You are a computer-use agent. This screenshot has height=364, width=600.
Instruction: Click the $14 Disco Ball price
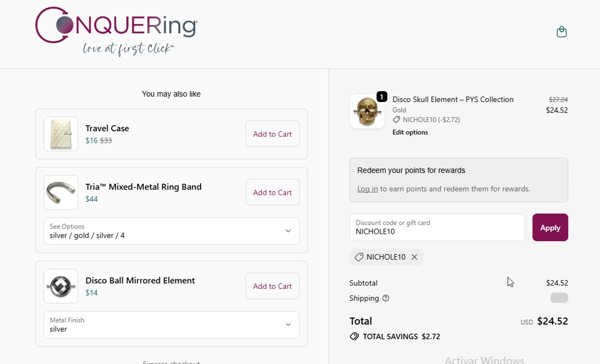92,292
